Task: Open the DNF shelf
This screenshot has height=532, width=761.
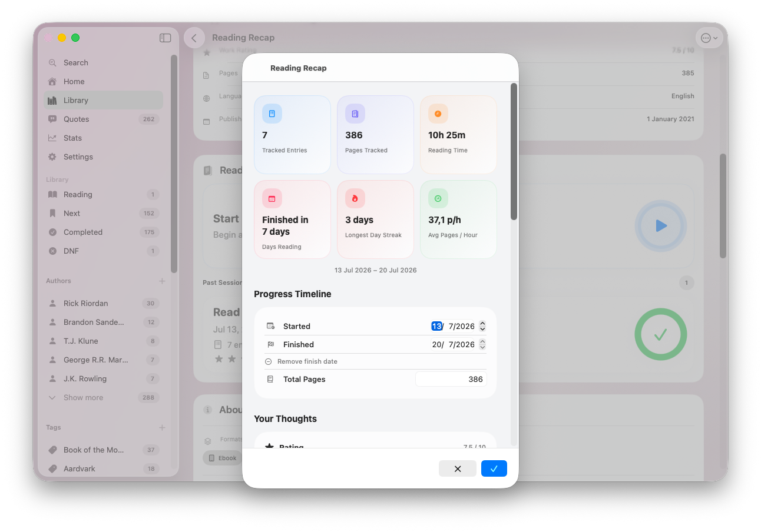Action: 103,251
